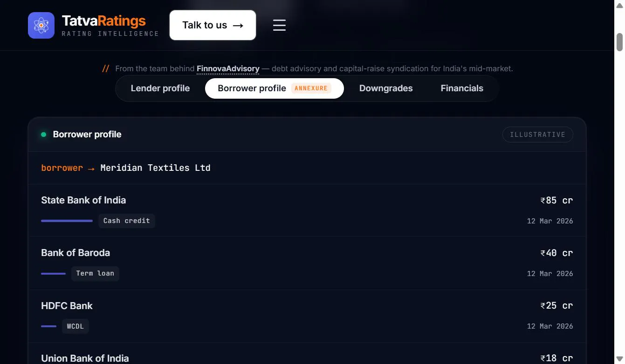Screen dimensions: 625x364
Task: Click the Meridian Textiles Ltd borrower name
Action: [155, 168]
